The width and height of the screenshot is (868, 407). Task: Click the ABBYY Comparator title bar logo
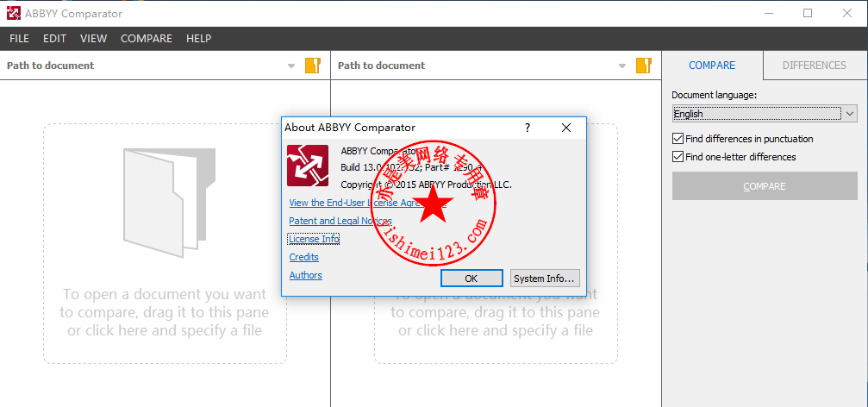[13, 13]
